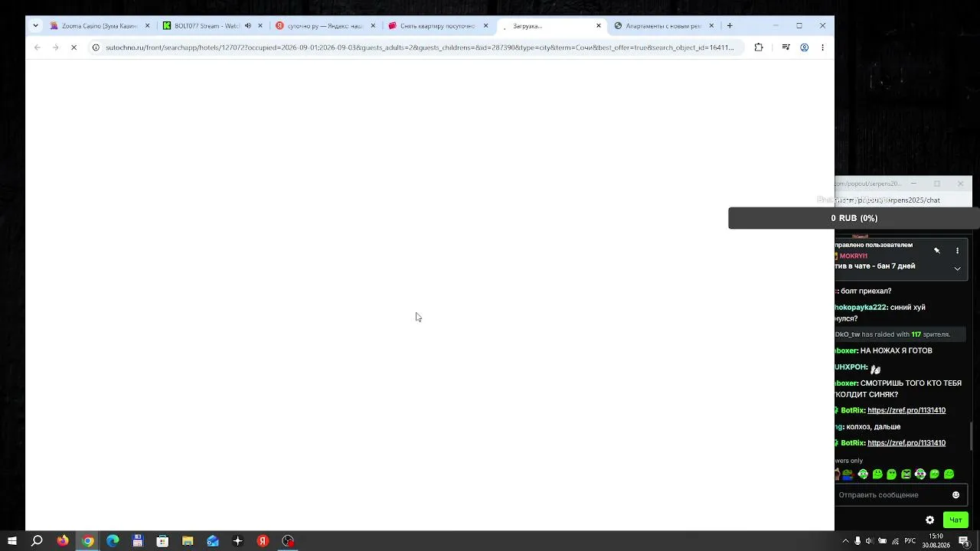Close the суточно ру Яндекс tab
The width and height of the screenshot is (980, 551).
point(373,25)
